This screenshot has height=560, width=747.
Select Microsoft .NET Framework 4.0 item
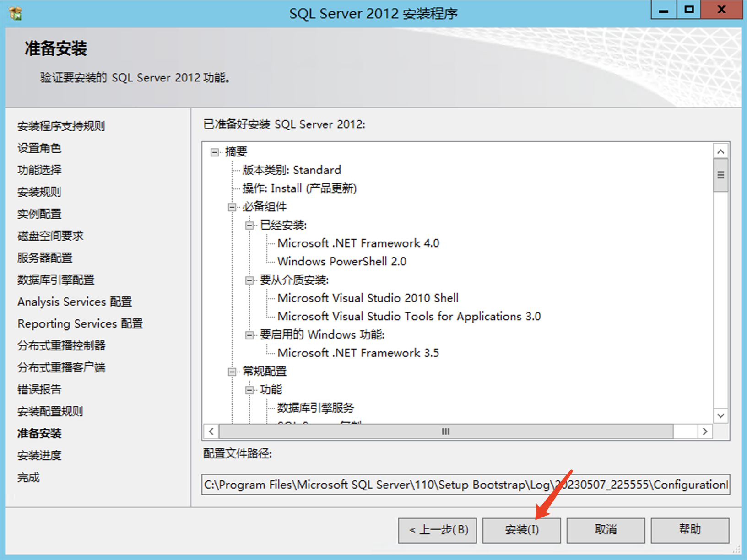coord(358,243)
